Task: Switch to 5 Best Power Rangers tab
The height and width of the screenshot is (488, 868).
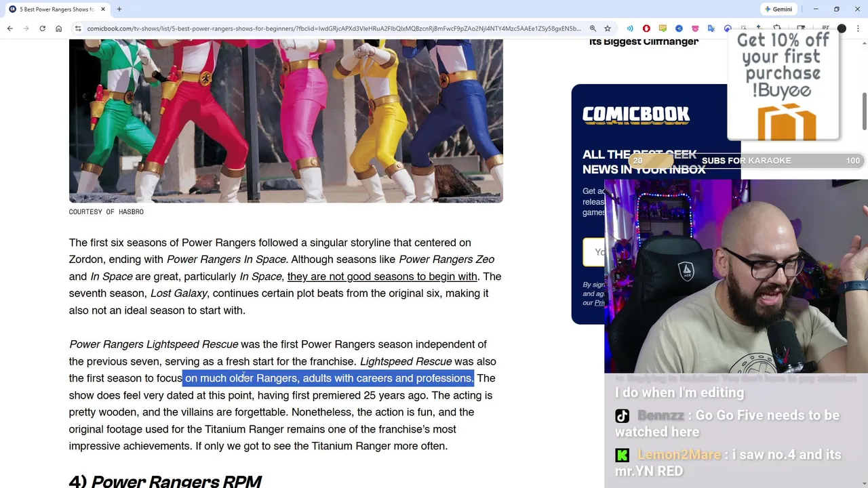Action: [56, 9]
